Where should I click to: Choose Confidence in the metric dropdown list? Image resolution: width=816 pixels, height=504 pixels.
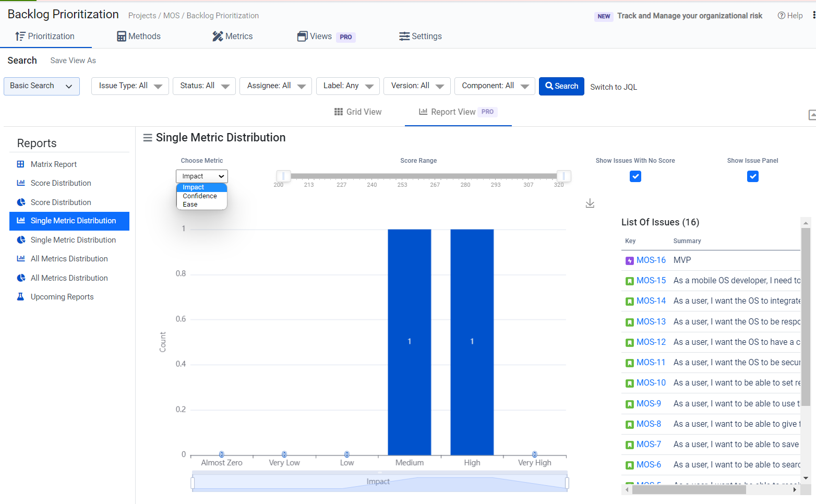point(200,196)
